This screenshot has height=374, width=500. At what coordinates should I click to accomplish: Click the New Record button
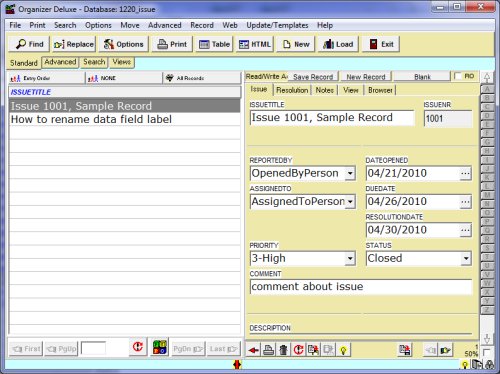click(x=366, y=77)
